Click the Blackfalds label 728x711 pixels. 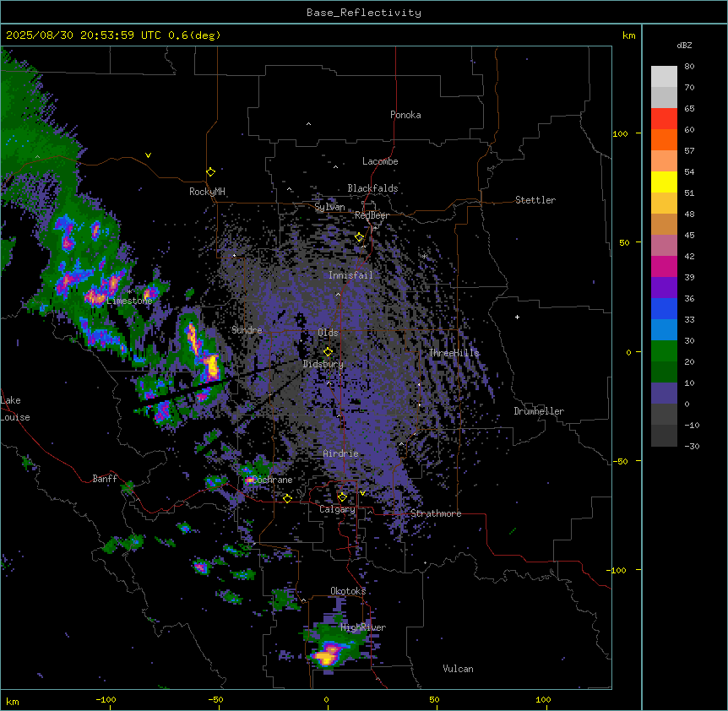coord(372,188)
